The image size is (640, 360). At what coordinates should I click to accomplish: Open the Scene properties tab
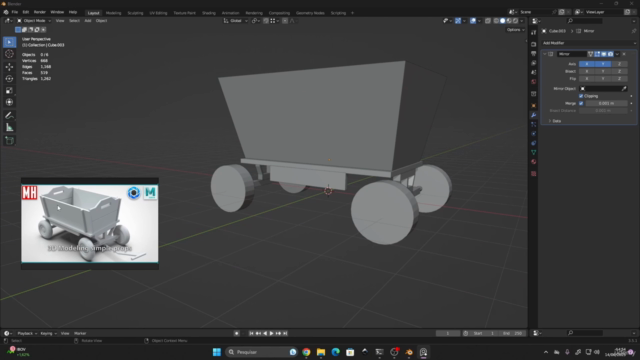(x=533, y=72)
